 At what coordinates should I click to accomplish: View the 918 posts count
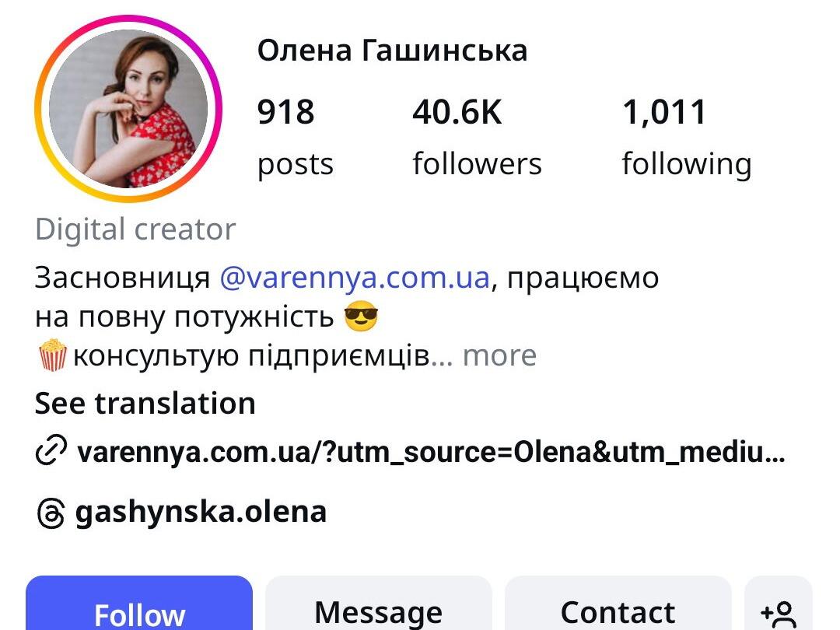tap(296, 137)
